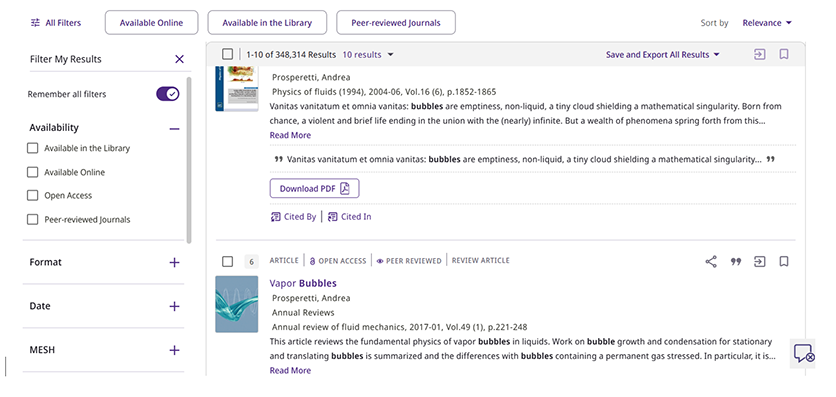Export all results using top toolbar icon

[x=759, y=54]
